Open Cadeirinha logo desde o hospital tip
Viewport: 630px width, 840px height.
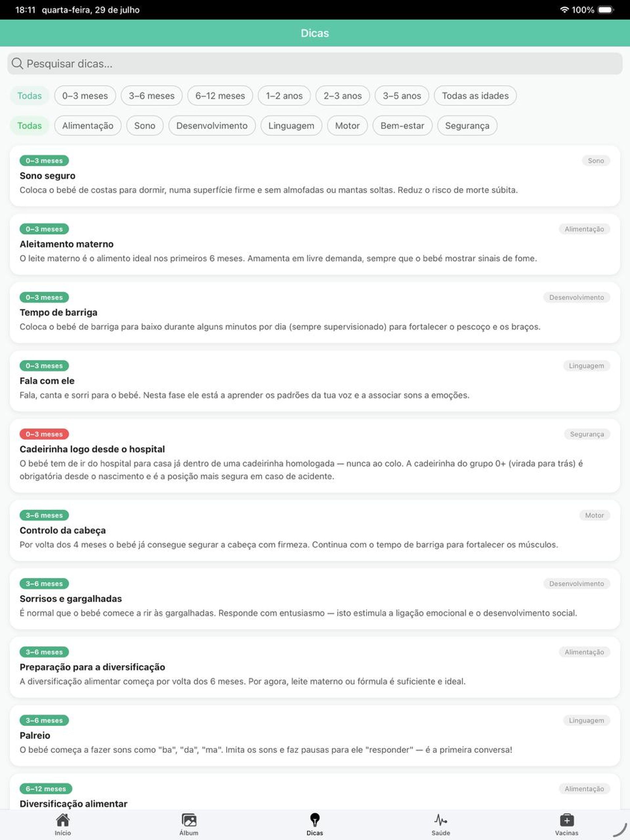point(315,456)
